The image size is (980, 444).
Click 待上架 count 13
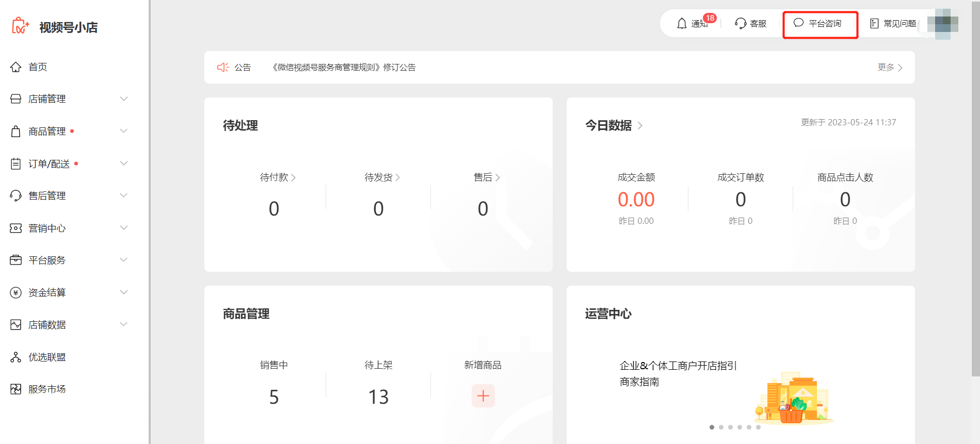pyautogui.click(x=378, y=397)
